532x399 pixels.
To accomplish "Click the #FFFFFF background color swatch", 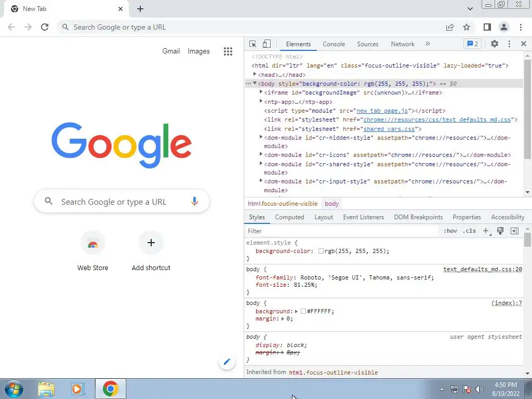I will pos(303,311).
